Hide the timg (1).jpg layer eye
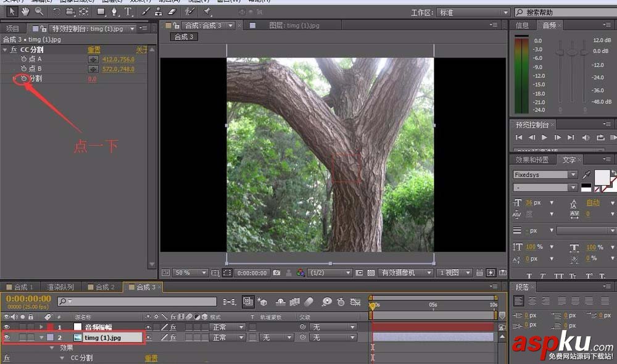 pyautogui.click(x=7, y=337)
